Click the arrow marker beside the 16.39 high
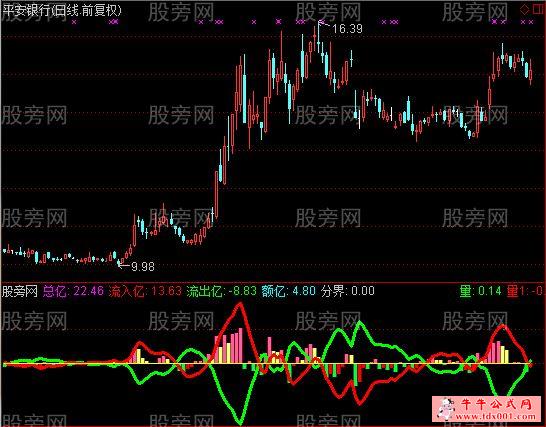The width and height of the screenshot is (546, 427). [324, 24]
